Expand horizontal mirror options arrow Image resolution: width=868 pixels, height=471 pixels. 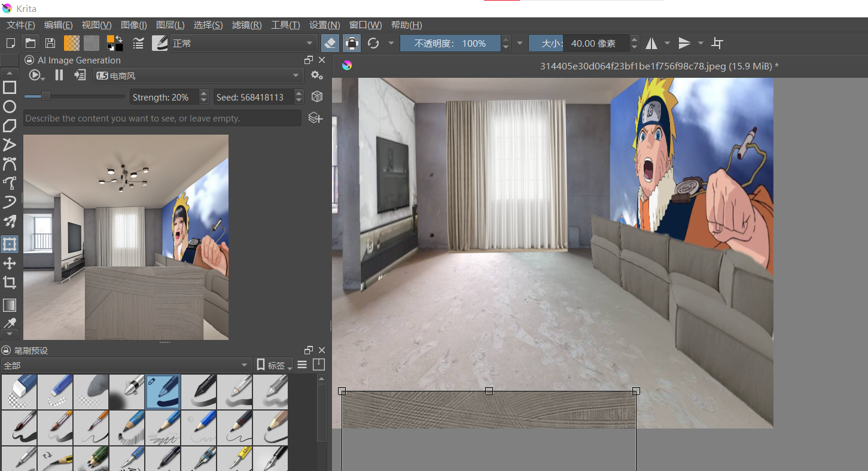(x=668, y=43)
